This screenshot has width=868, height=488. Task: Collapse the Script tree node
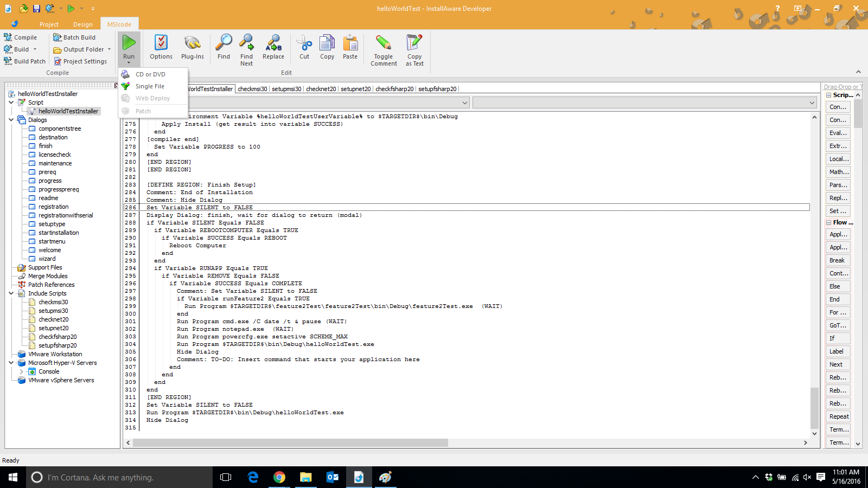(11, 102)
